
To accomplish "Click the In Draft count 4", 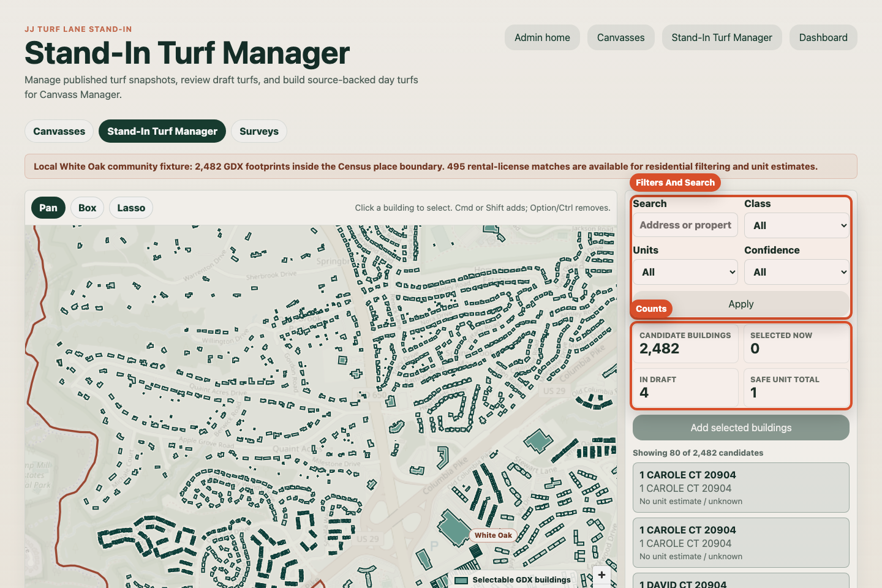I will (685, 387).
